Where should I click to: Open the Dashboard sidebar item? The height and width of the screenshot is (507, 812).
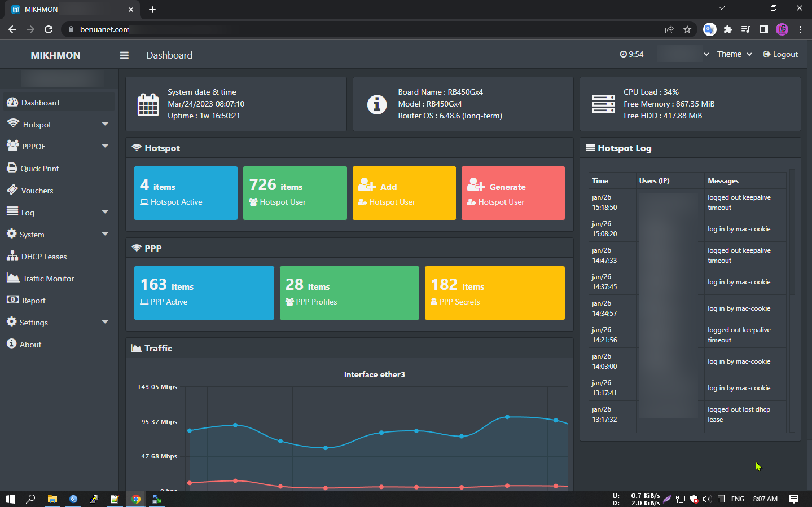pos(40,103)
